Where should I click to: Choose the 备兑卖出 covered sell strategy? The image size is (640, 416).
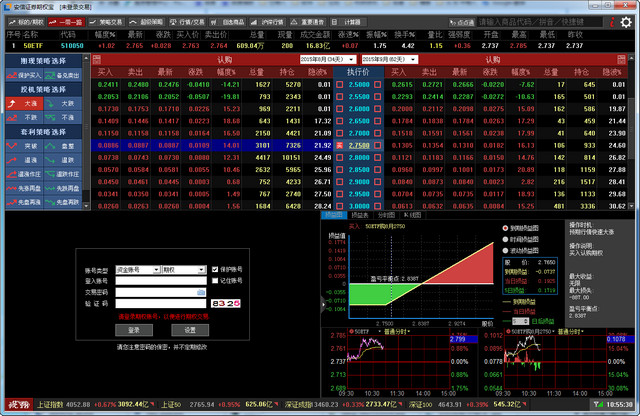[x=66, y=75]
